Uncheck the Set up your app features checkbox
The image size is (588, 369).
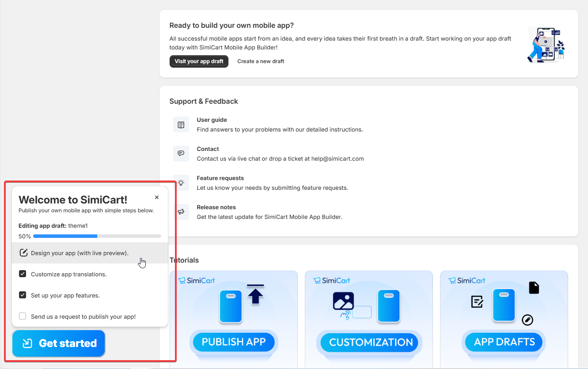pyautogui.click(x=23, y=295)
